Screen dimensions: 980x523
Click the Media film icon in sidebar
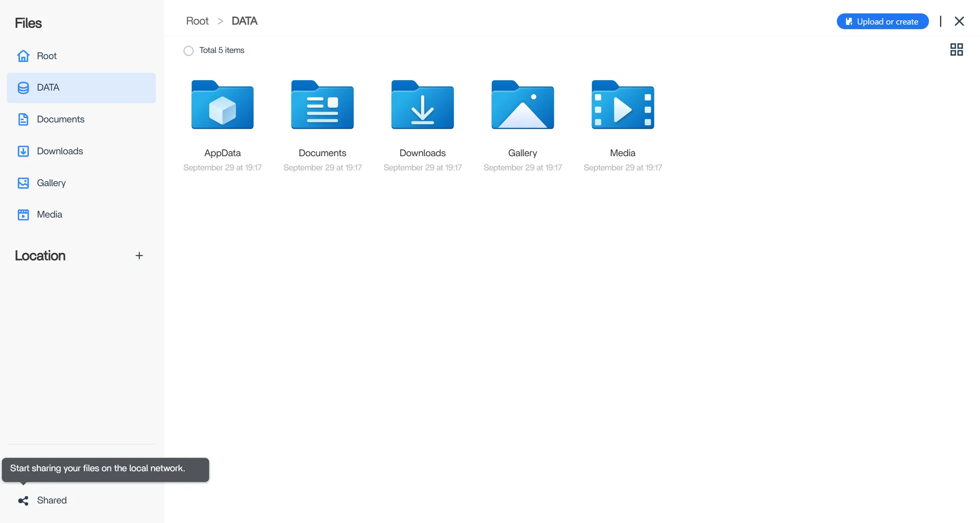tap(23, 215)
